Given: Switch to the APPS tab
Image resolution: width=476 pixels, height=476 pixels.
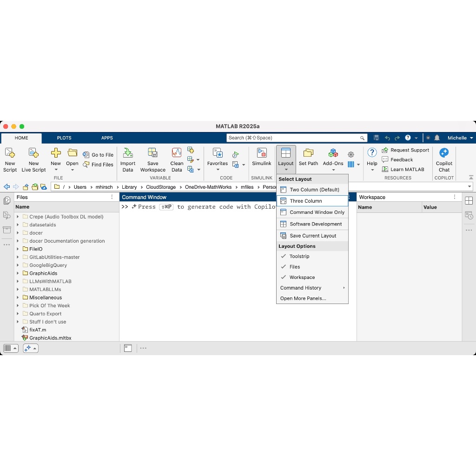Looking at the screenshot, I should [x=107, y=138].
